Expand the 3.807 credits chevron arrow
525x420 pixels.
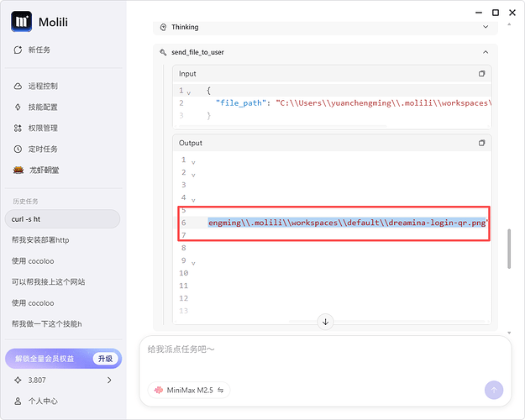[109, 381]
